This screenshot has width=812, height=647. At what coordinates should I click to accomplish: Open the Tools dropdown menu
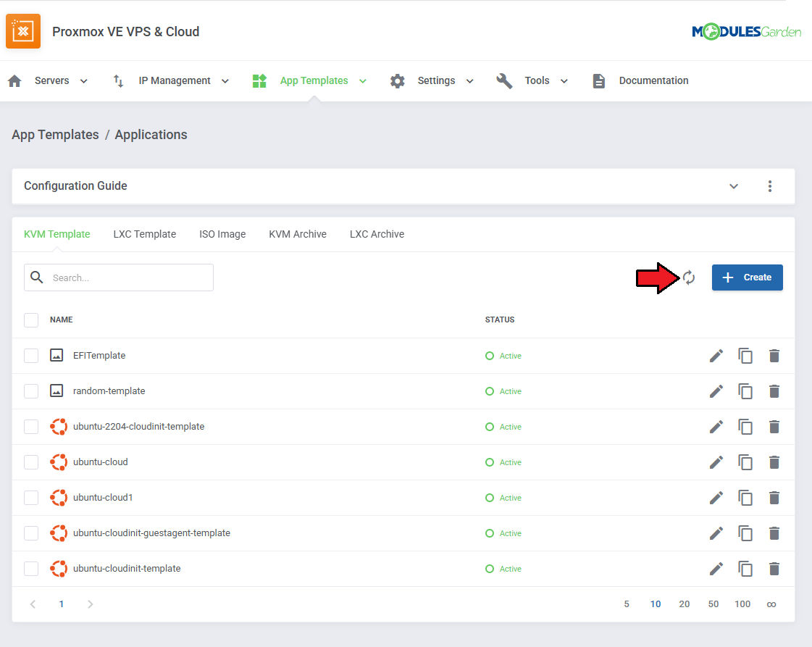546,81
